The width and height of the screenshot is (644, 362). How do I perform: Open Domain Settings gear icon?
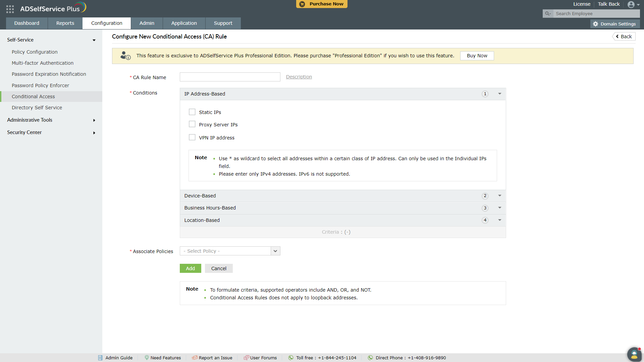click(596, 24)
